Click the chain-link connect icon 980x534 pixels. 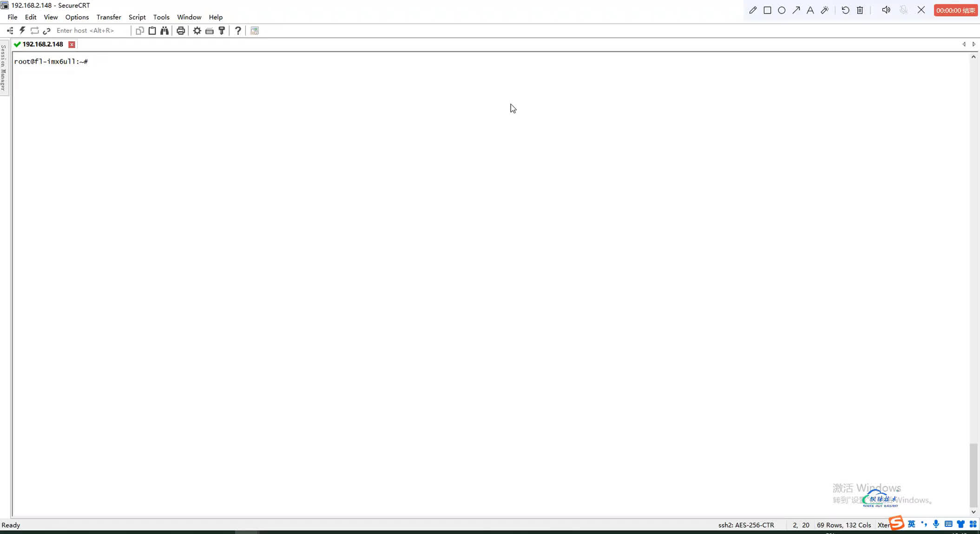click(x=46, y=31)
